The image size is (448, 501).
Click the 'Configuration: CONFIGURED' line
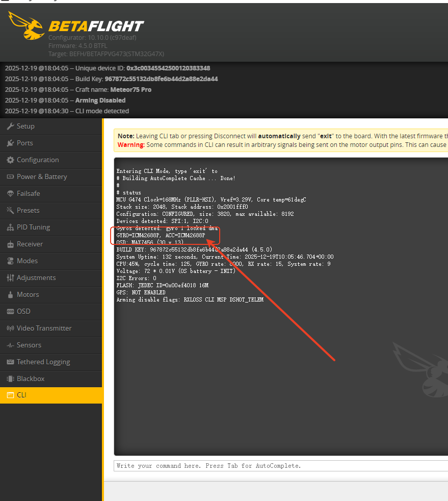click(205, 214)
